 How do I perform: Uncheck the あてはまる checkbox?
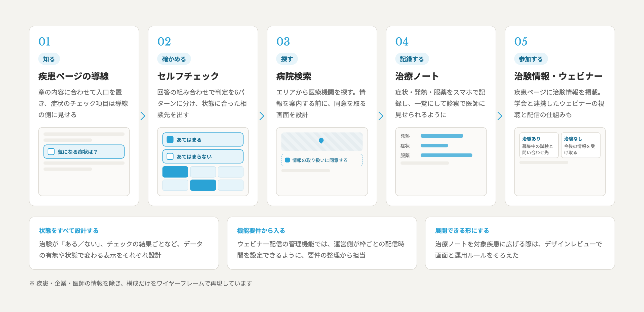tap(170, 139)
